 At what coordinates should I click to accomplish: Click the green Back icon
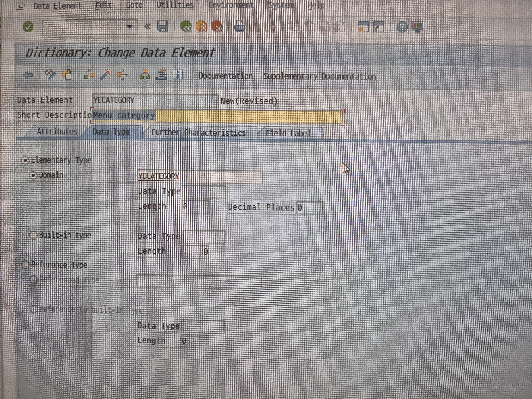pyautogui.click(x=186, y=26)
